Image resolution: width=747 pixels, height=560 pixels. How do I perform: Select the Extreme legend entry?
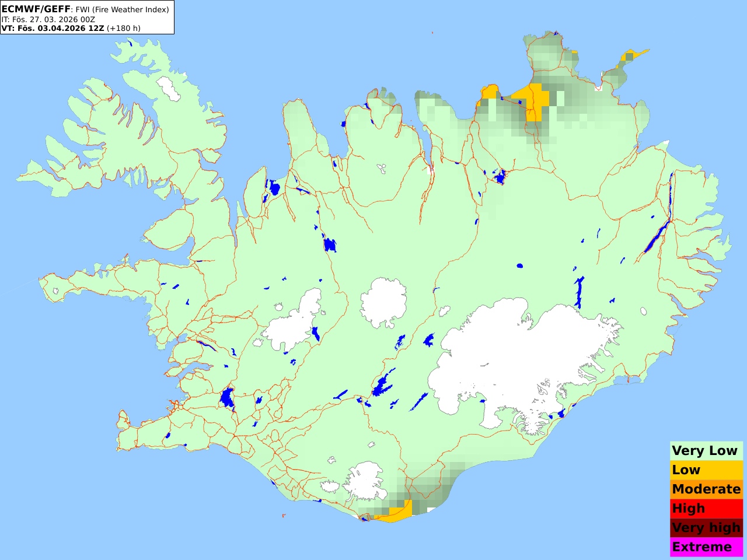tap(706, 547)
